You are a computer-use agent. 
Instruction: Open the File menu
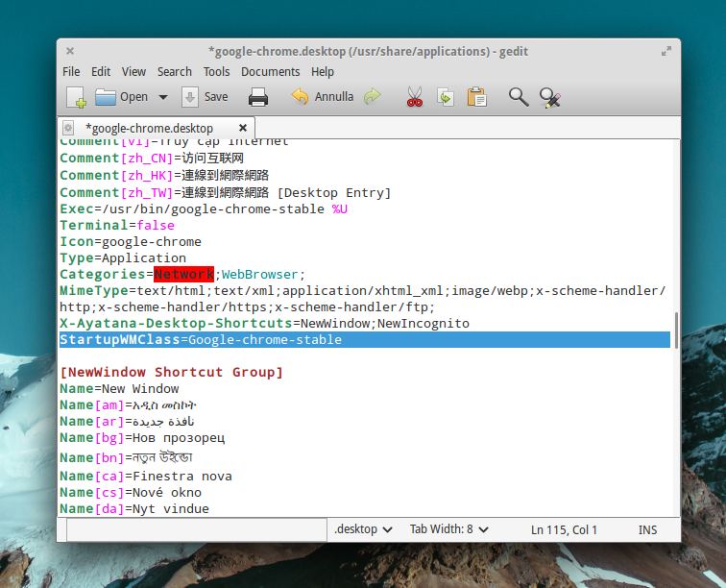[71, 72]
